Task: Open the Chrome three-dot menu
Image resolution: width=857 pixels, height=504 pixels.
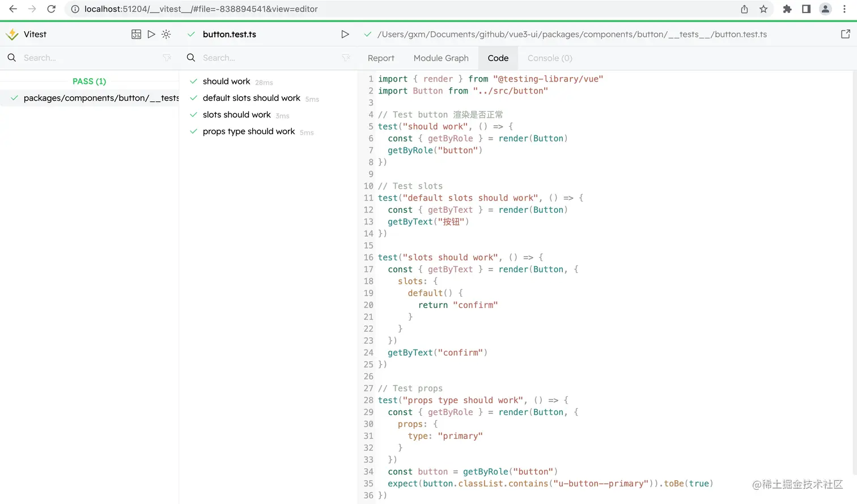Action: (845, 9)
